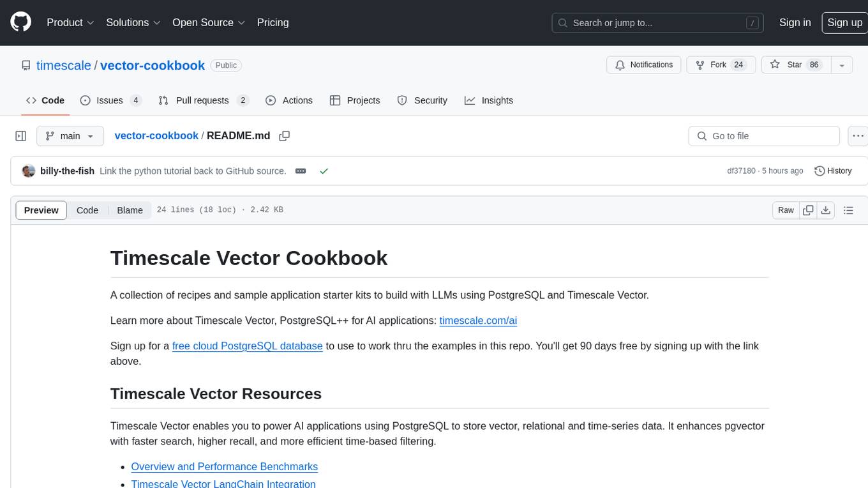This screenshot has width=868, height=488.
Task: Click the search slash shortcut key hint
Action: coord(753,23)
